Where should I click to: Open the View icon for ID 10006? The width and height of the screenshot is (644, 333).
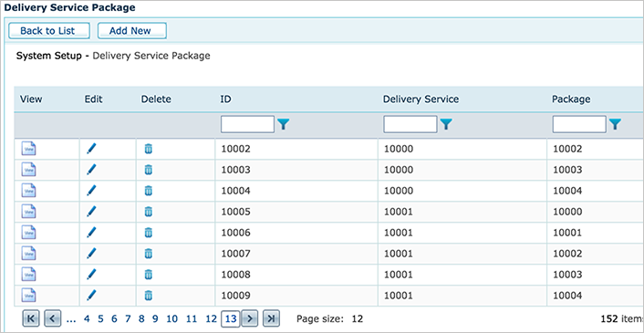point(29,233)
